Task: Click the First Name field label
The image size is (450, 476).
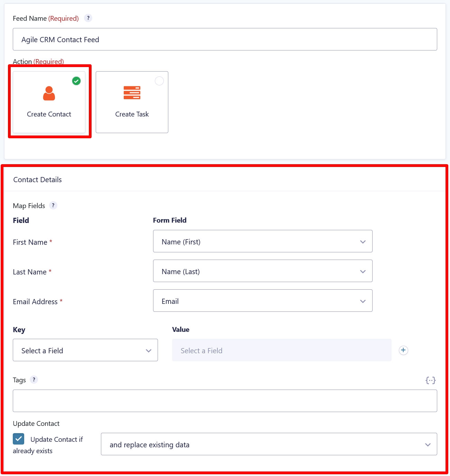Action: coord(30,242)
